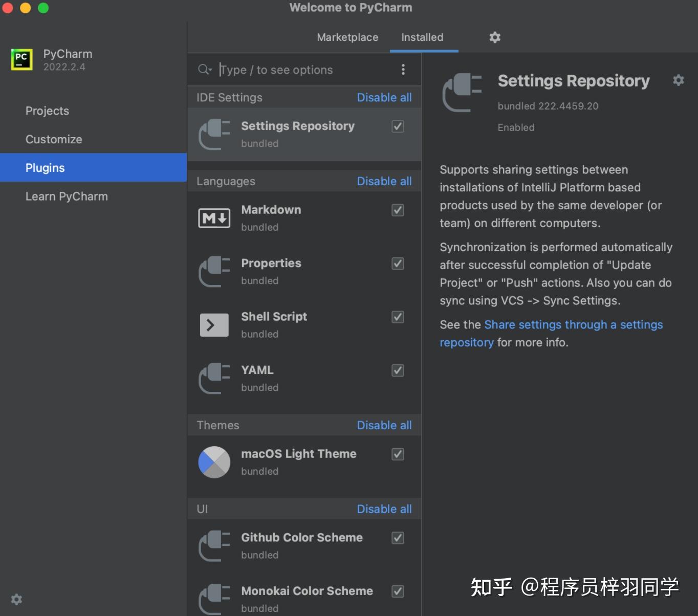Click Disable all for Languages plugins

coord(384,181)
